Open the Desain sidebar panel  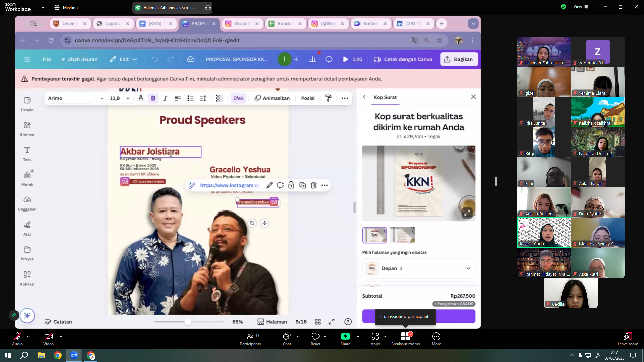[27, 104]
